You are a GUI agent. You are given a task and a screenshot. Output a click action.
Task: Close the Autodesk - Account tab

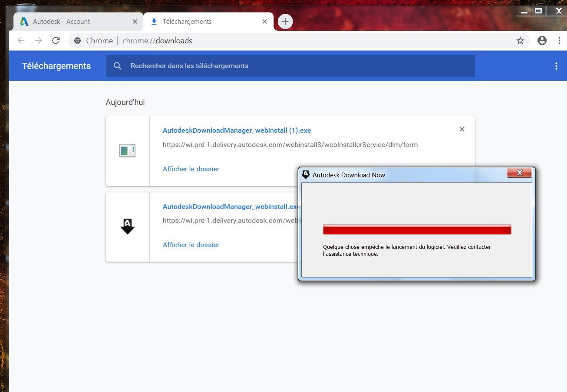pyautogui.click(x=135, y=22)
